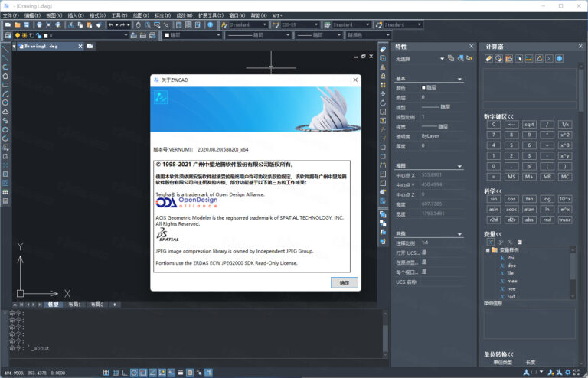Open the 文件(F) menu
The image size is (588, 378).
click(11, 15)
